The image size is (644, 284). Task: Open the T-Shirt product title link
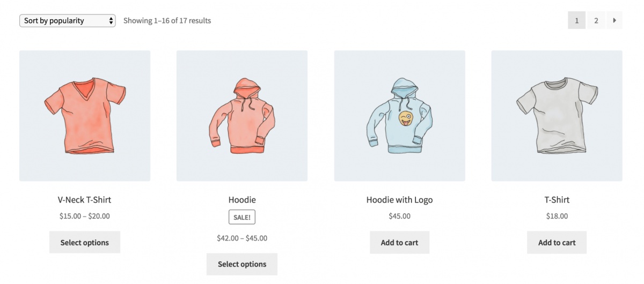pos(557,200)
